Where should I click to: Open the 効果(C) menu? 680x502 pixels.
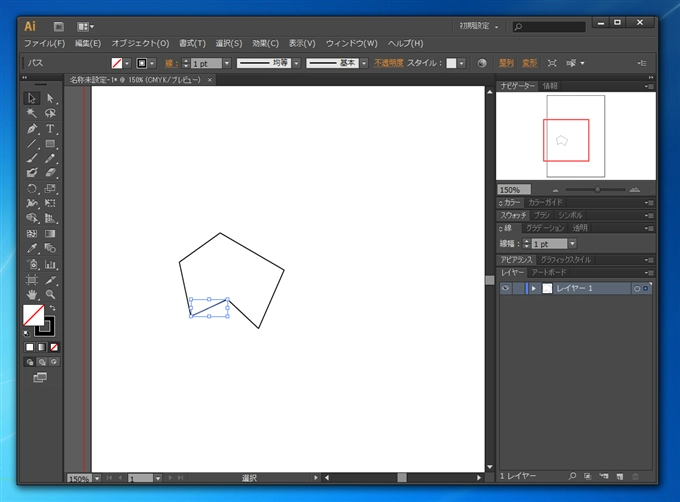(265, 43)
